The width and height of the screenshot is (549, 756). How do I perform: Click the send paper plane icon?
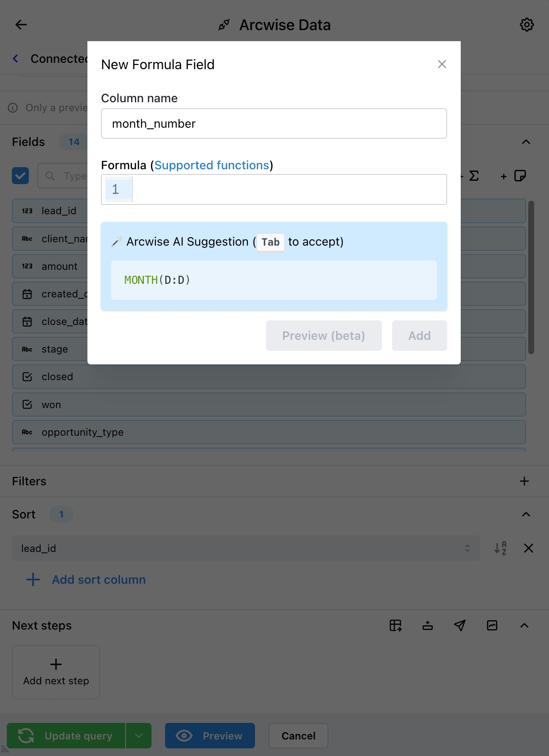(x=460, y=625)
